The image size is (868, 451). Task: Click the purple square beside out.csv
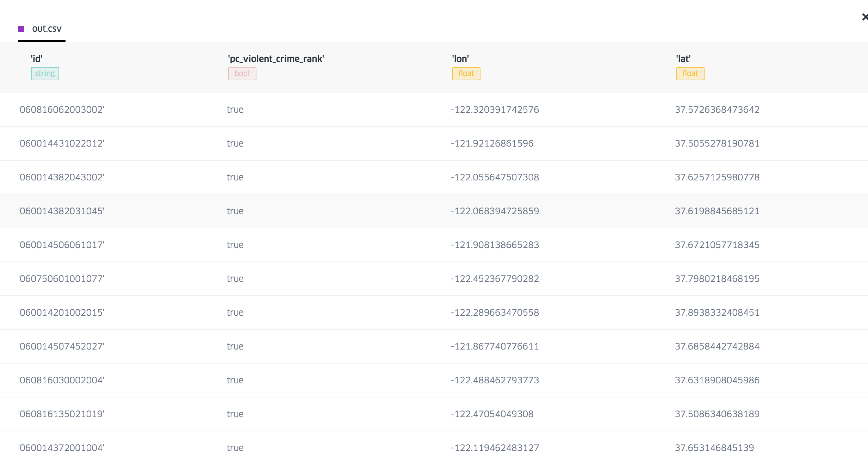coord(21,29)
